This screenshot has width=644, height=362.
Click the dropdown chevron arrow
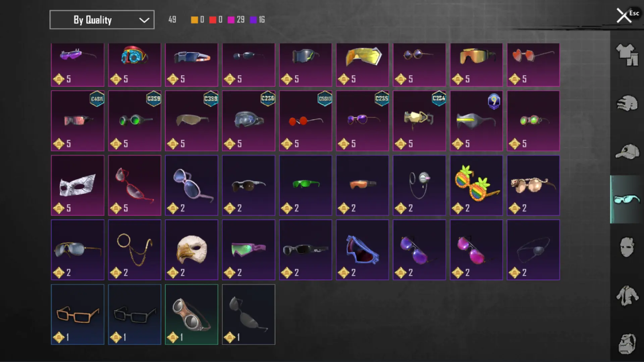click(144, 20)
